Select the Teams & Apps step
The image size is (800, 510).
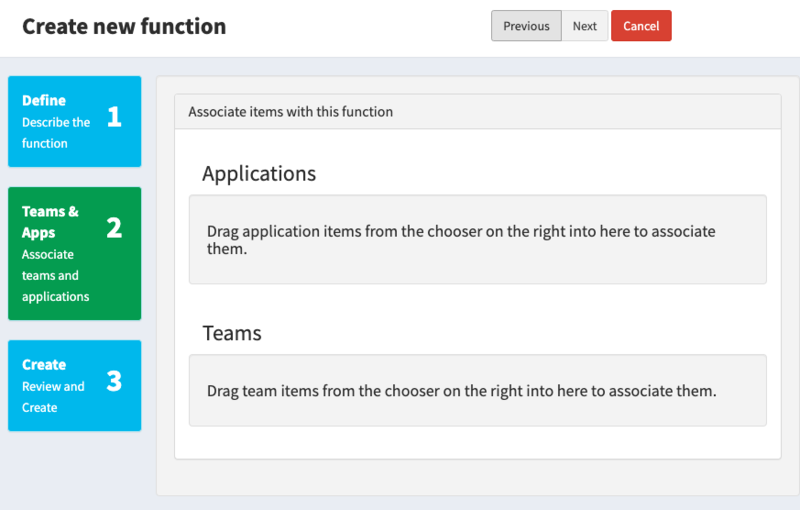[74, 253]
